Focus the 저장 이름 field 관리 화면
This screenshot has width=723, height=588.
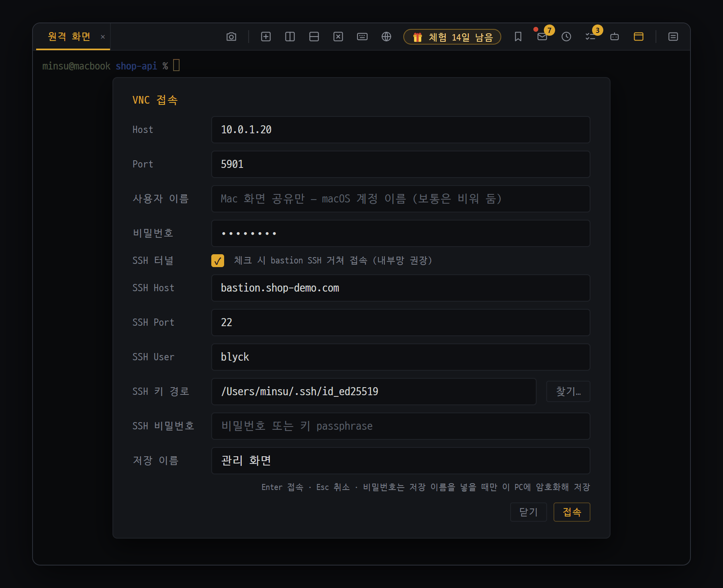pos(400,461)
